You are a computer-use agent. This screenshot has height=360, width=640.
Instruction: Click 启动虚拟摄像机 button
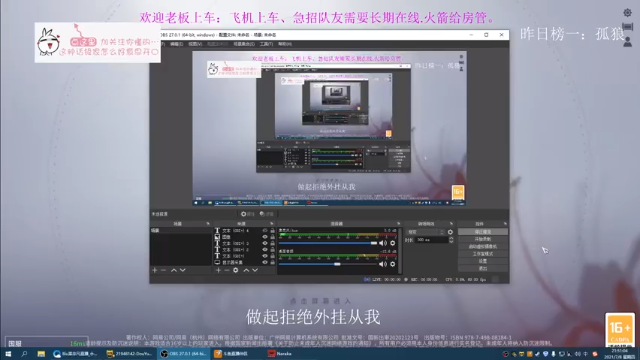point(483,247)
